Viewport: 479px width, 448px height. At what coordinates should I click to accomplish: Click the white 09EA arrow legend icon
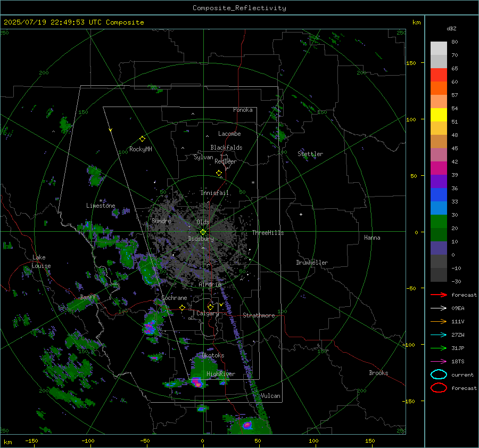pyautogui.click(x=439, y=308)
